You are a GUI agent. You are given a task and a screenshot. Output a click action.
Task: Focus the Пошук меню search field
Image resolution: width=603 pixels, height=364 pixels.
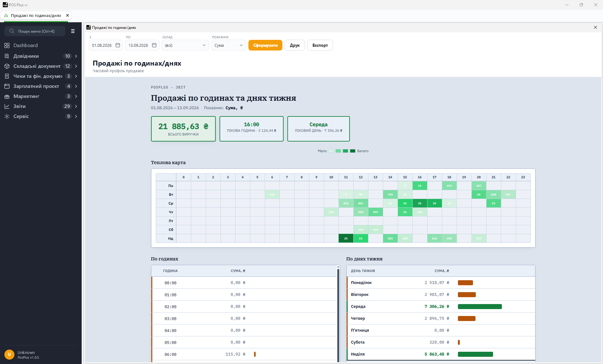coord(35,31)
